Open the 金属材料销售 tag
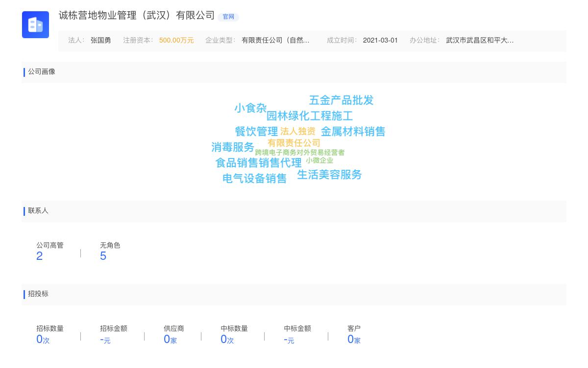 (x=353, y=131)
